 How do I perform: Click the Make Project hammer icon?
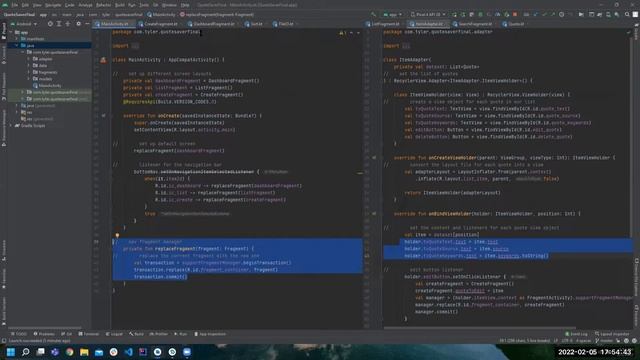373,14
